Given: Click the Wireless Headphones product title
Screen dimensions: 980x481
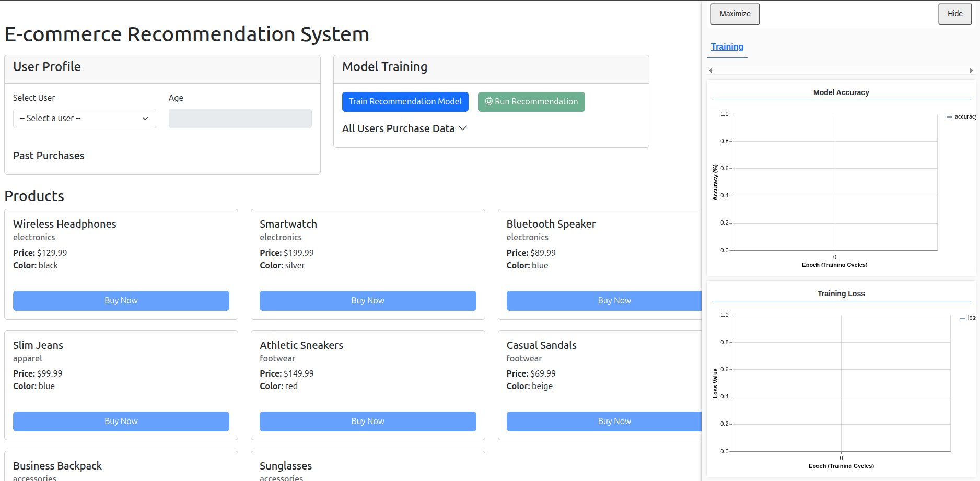Looking at the screenshot, I should [65, 224].
